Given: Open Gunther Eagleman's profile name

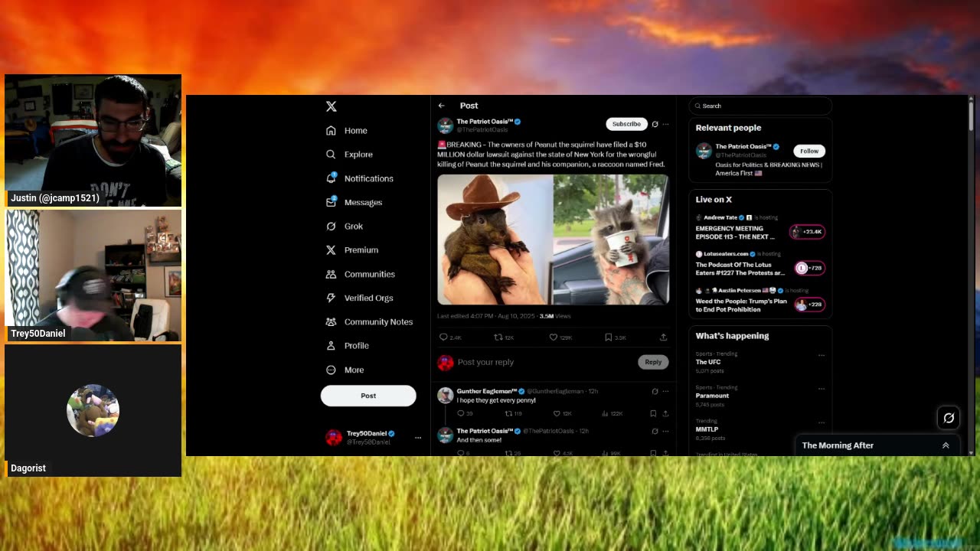Looking at the screenshot, I should pos(487,391).
